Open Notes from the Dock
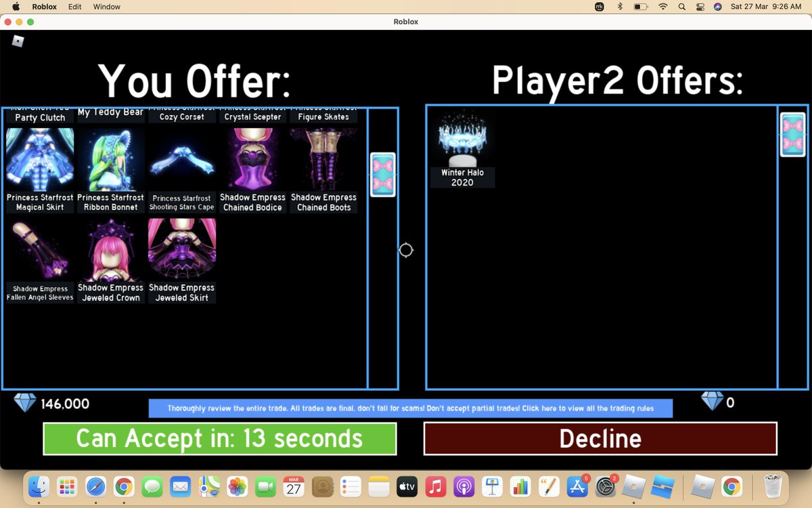 (x=379, y=486)
